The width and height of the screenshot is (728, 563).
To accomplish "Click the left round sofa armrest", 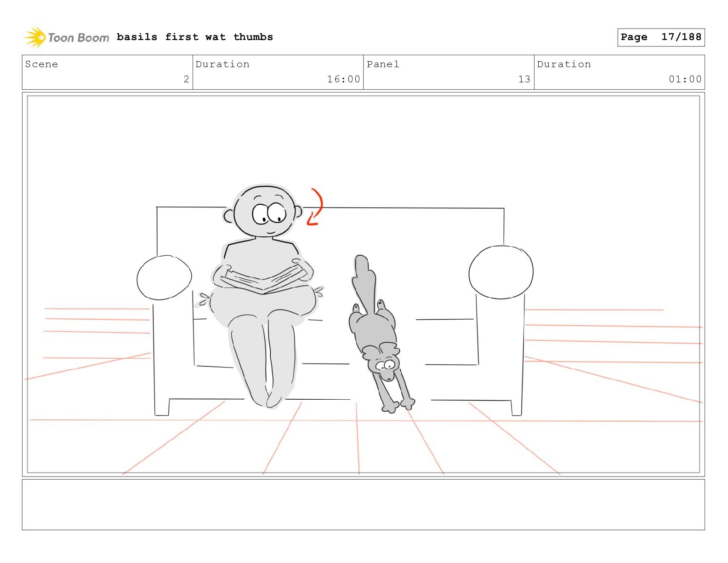I will [164, 278].
